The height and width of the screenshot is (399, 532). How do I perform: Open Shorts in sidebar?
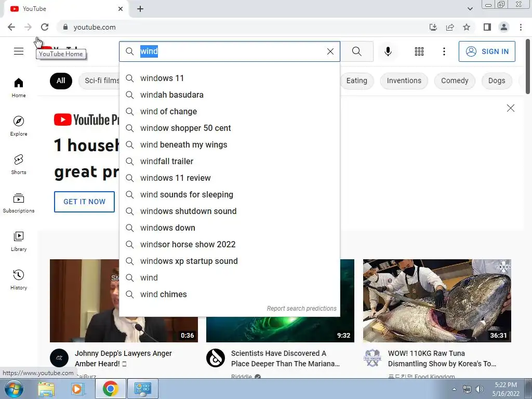(19, 164)
